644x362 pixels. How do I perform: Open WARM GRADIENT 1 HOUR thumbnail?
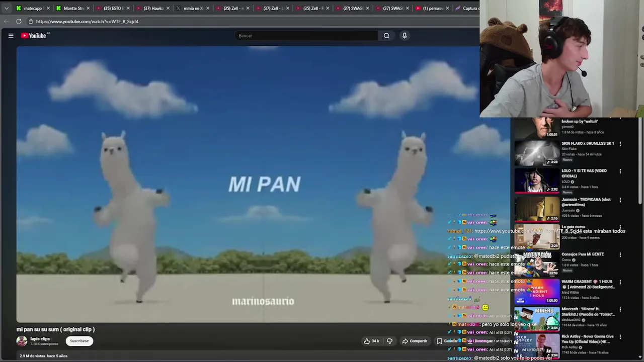click(536, 292)
